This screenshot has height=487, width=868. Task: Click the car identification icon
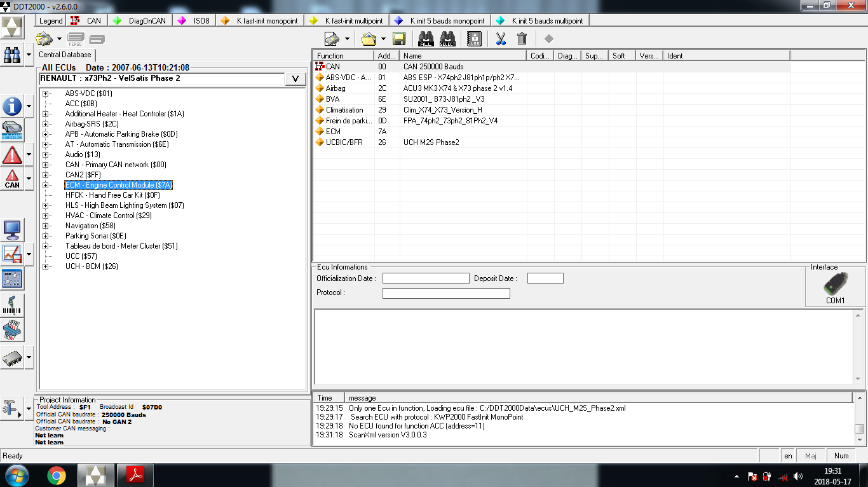click(x=12, y=130)
